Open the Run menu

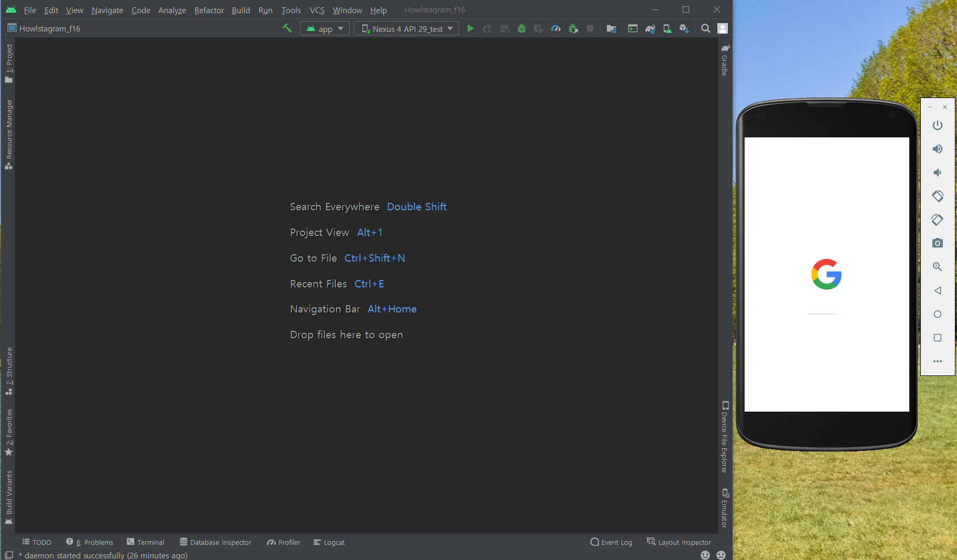pos(265,10)
